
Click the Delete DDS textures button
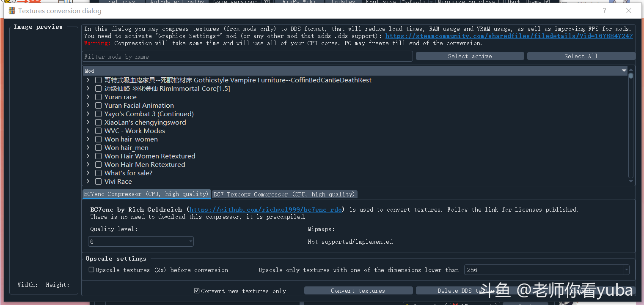[x=470, y=291]
